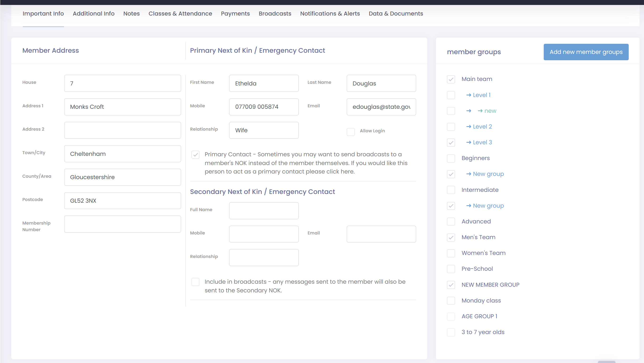Uncheck the Main team checkbox
Viewport: 644px width, 363px height.
[x=451, y=79]
